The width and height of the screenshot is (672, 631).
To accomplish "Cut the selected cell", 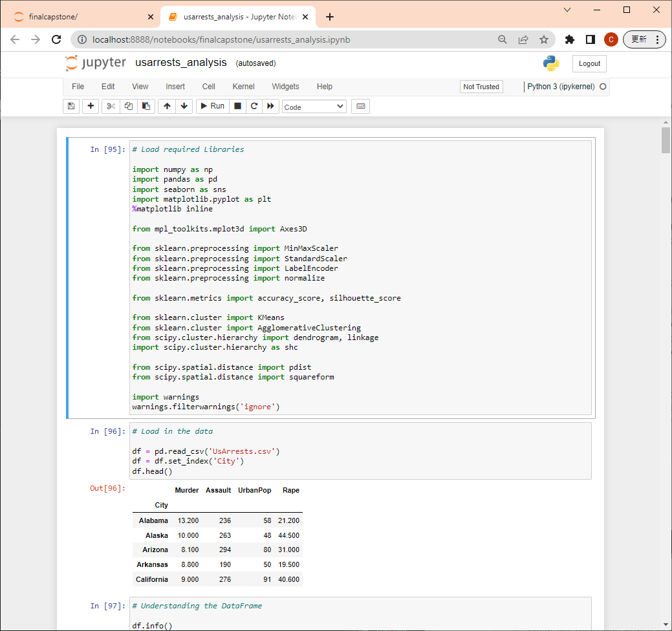I will pyautogui.click(x=110, y=106).
